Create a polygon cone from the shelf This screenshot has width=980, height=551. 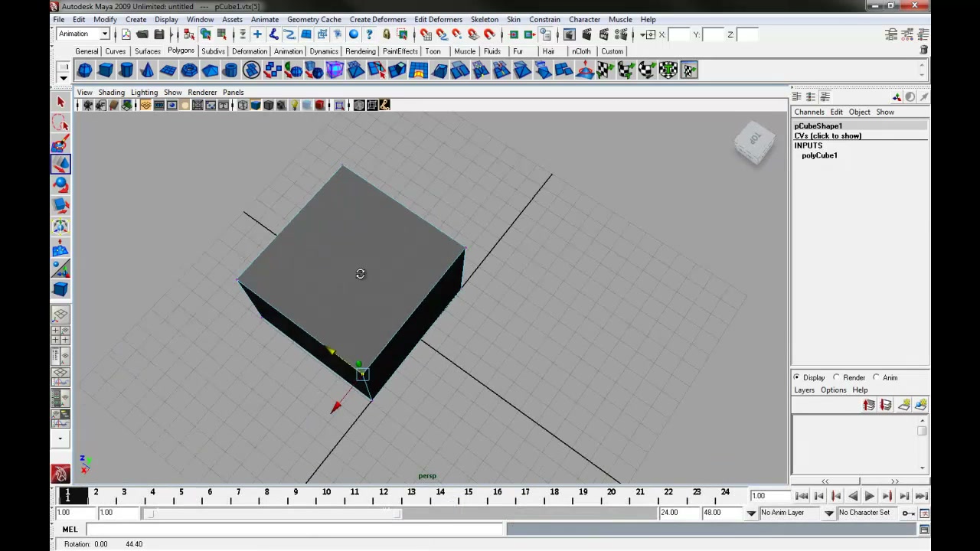147,70
